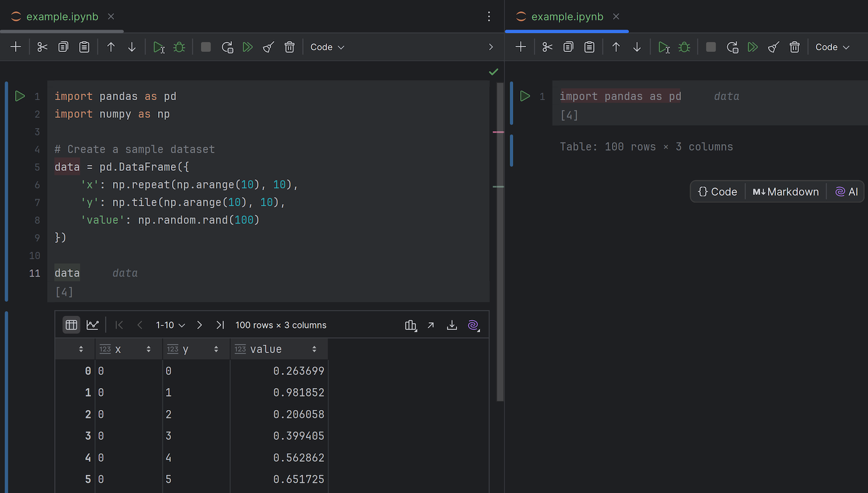Sort the value column using its sort arrows
Viewport: 868px width, 493px height.
pyautogui.click(x=314, y=349)
